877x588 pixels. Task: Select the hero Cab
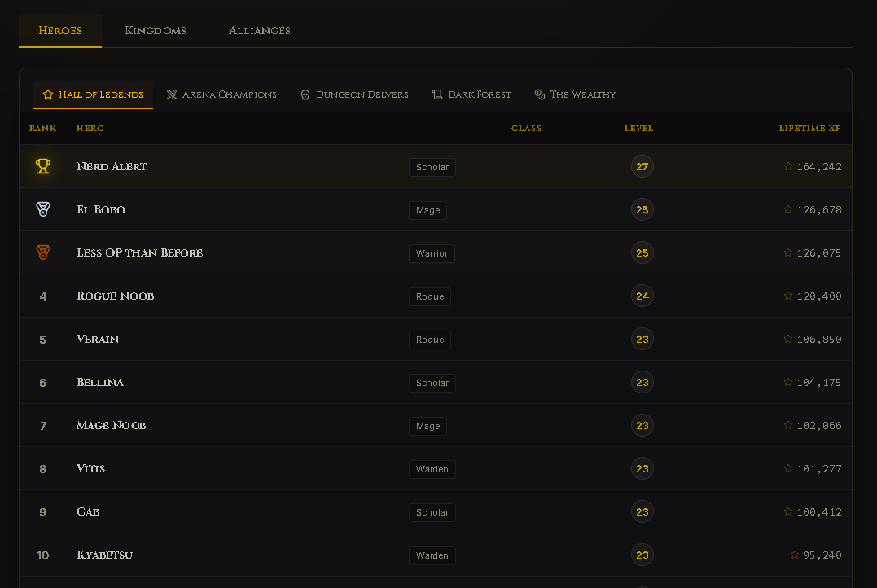89,511
